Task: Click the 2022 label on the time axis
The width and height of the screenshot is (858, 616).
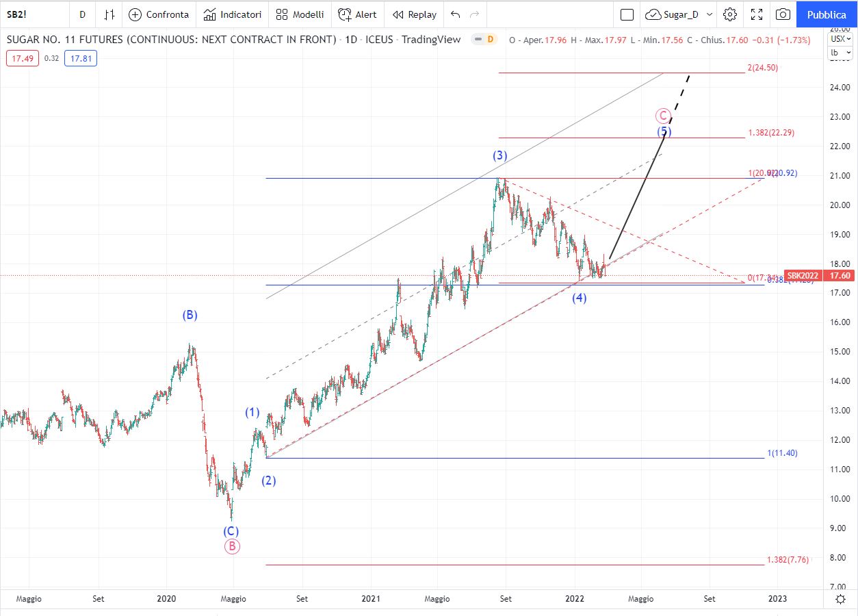Action: coord(575,599)
